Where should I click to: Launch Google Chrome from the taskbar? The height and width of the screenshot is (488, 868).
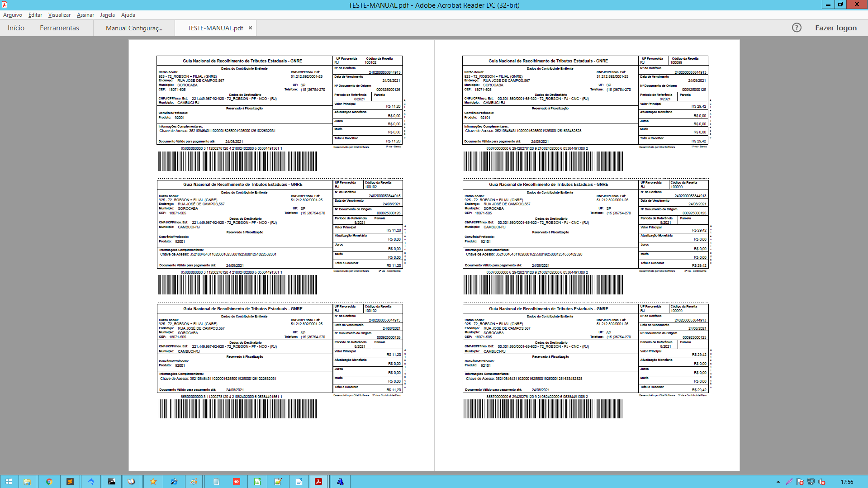coord(49,482)
